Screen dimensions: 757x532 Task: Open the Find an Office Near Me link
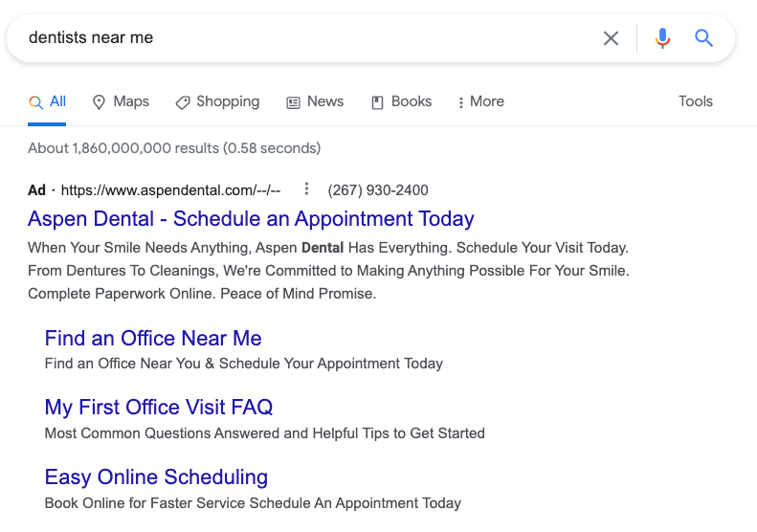click(153, 338)
